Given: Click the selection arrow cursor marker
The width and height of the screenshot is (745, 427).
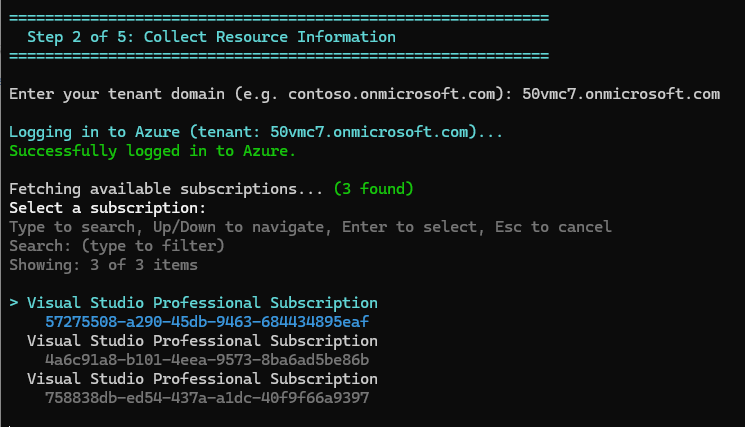Looking at the screenshot, I should coord(14,303).
